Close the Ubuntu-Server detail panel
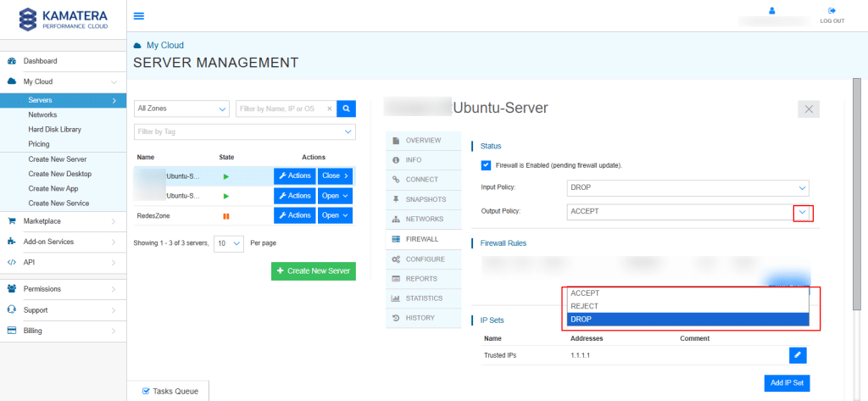 808,109
